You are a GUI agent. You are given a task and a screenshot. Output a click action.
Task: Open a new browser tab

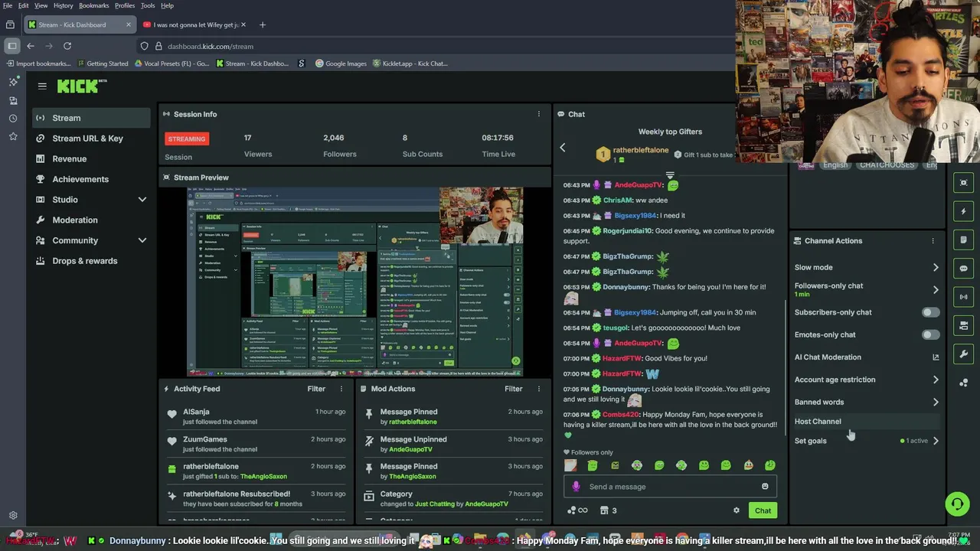tap(263, 24)
